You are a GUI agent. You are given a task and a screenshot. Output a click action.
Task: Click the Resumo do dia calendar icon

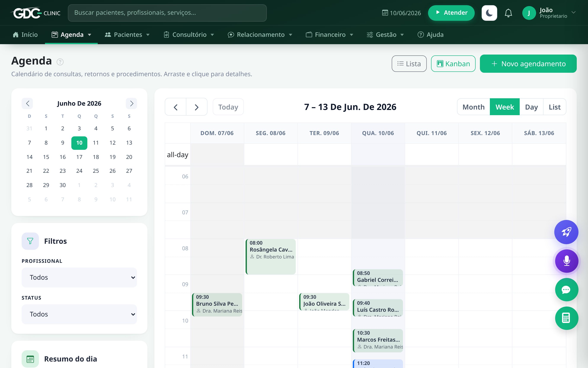tap(30, 359)
